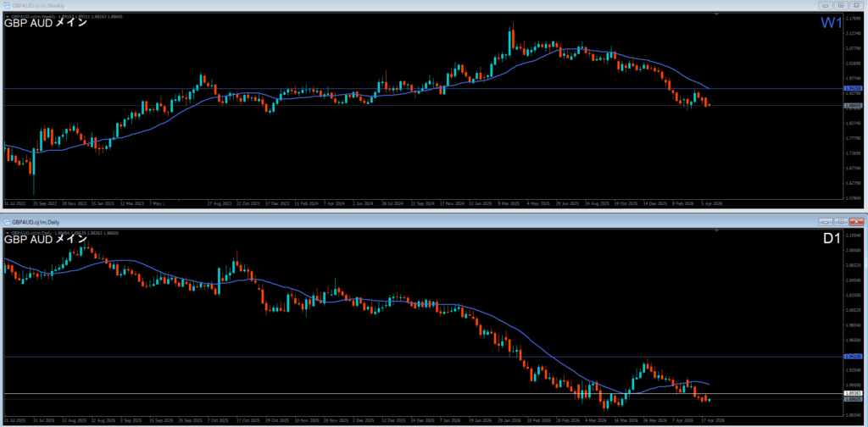Close the GBPAUD Daily chart window
868x427 pixels.
tap(856, 221)
